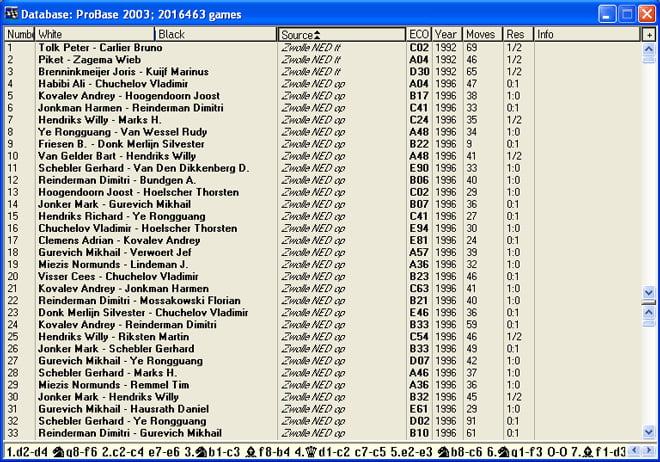The image size is (660, 462).
Task: Click the Res result column header
Action: (517, 34)
